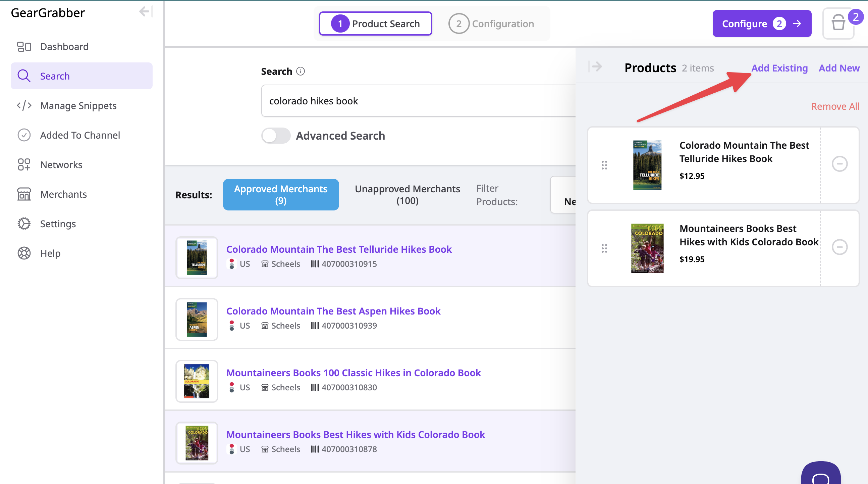Screen dimensions: 868x484
Task: Click the colorado hikes book search field
Action: pyautogui.click(x=418, y=101)
